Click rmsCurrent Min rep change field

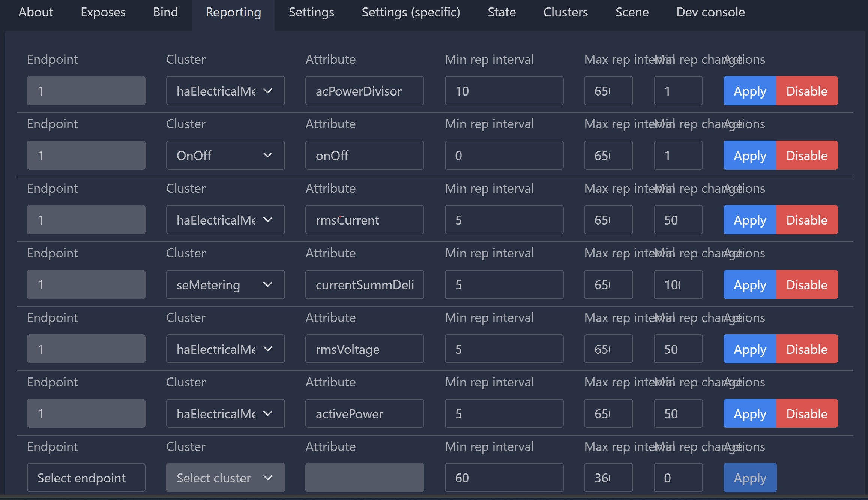678,220
